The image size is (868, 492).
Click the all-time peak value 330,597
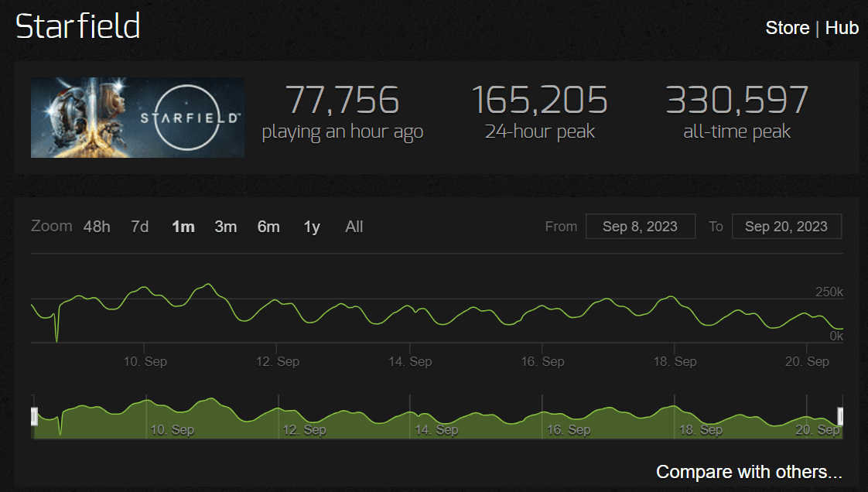(736, 101)
